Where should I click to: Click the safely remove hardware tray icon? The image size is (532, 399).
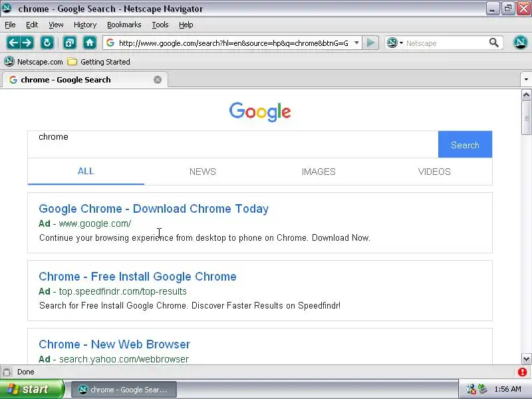pyautogui.click(x=482, y=389)
